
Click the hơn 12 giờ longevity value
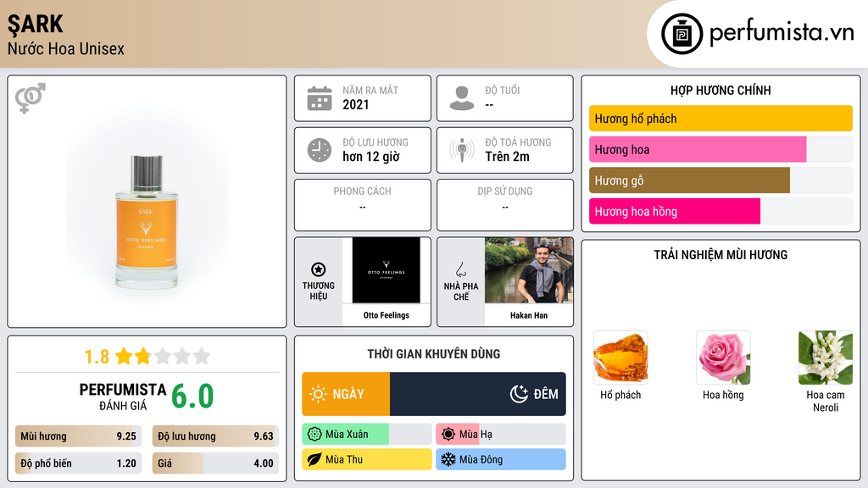(x=371, y=157)
